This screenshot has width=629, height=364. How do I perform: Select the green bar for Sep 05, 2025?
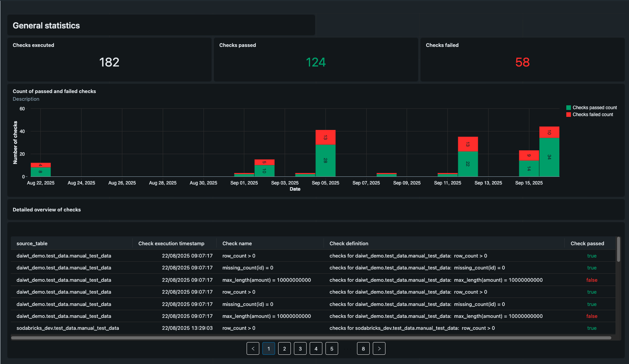point(325,160)
